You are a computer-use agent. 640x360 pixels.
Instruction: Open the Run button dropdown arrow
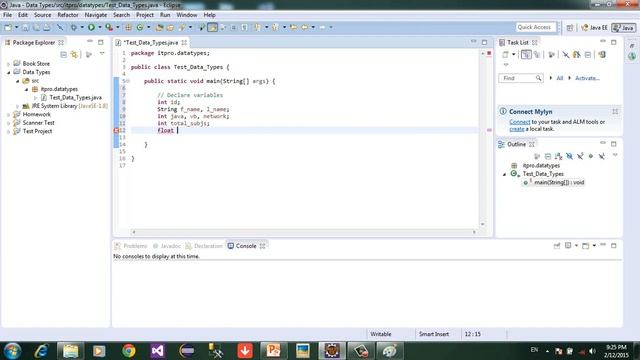tap(100, 27)
